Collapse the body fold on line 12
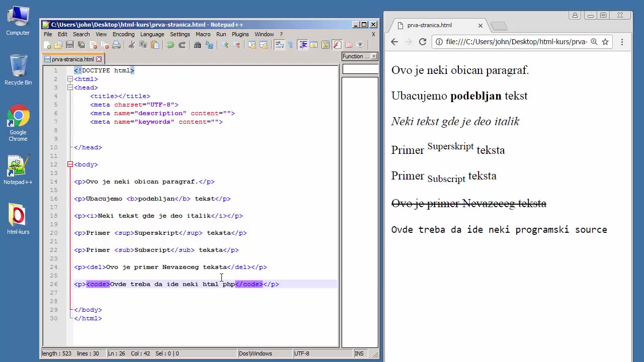644x362 pixels. pos(70,164)
